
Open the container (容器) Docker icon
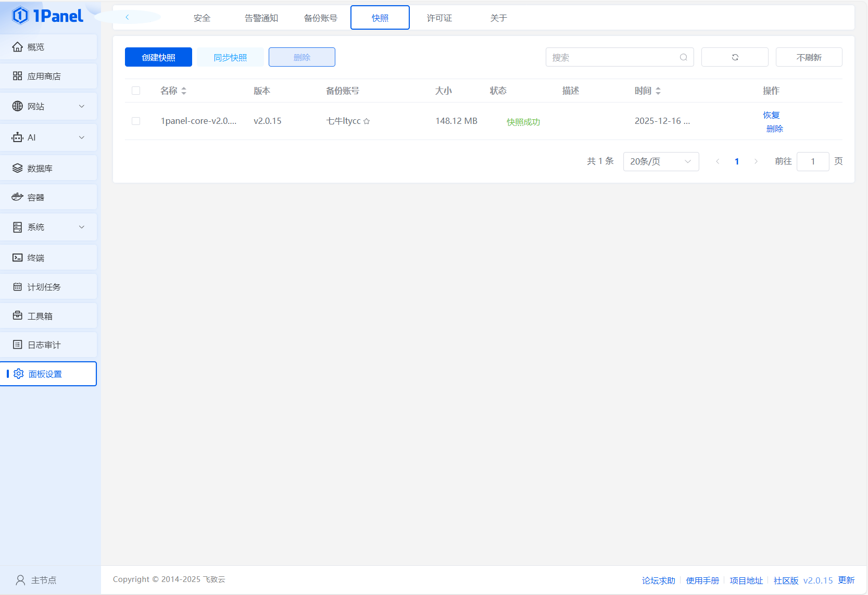(x=17, y=197)
